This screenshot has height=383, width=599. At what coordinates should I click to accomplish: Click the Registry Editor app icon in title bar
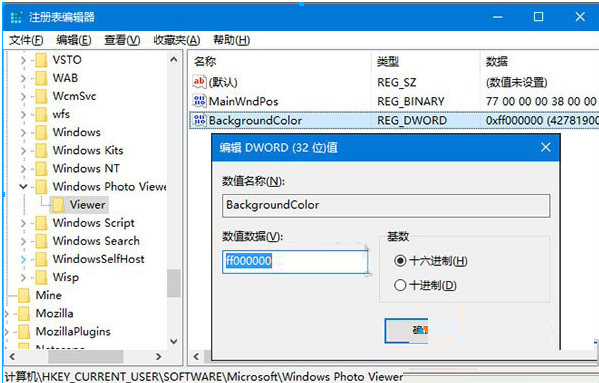16,17
